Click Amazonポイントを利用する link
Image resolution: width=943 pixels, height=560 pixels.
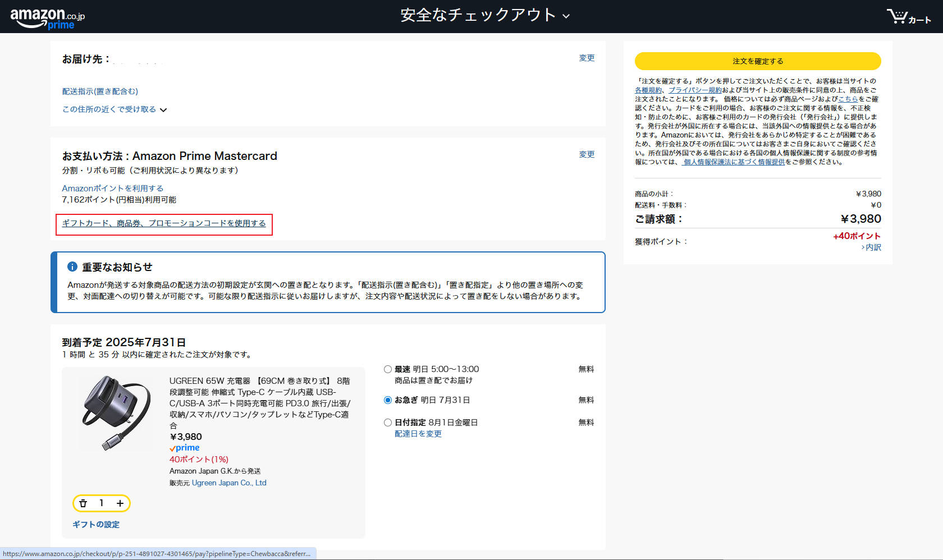click(112, 188)
